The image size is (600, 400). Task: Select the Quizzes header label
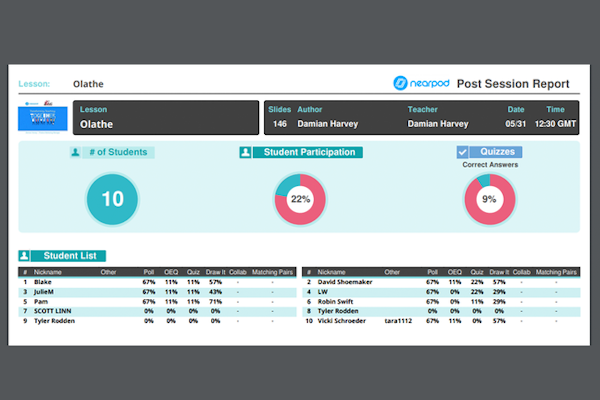(498, 153)
